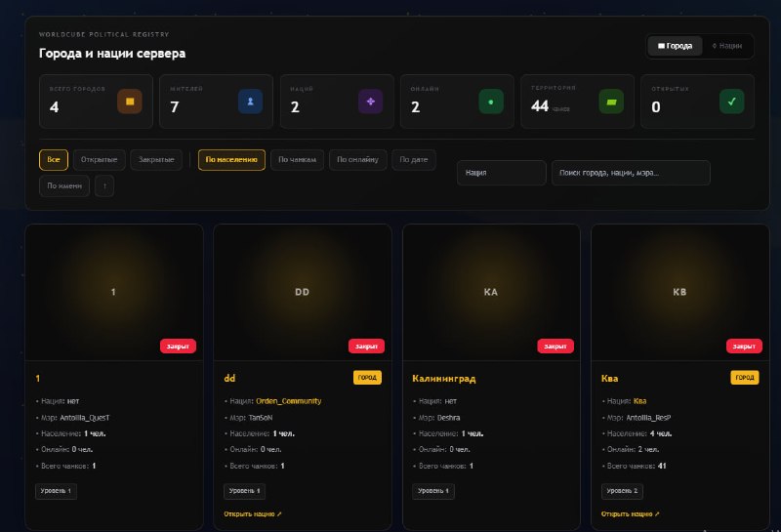
Task: Sort cities По чанкам
Action: (x=298, y=160)
